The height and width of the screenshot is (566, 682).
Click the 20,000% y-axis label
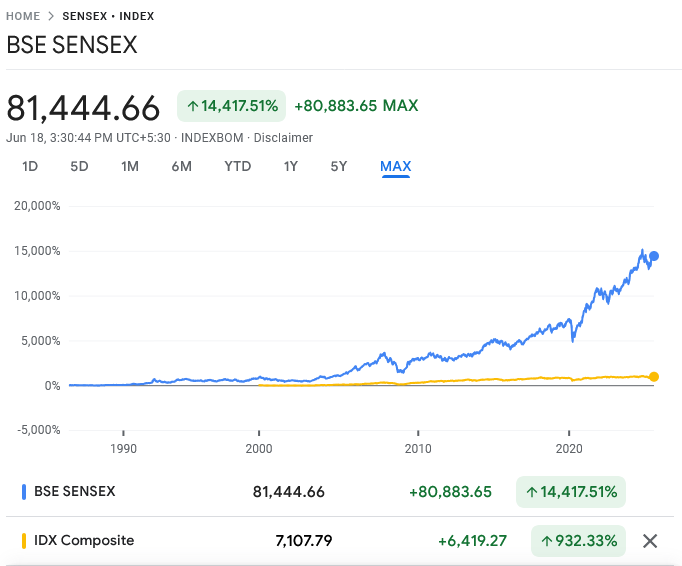37,206
